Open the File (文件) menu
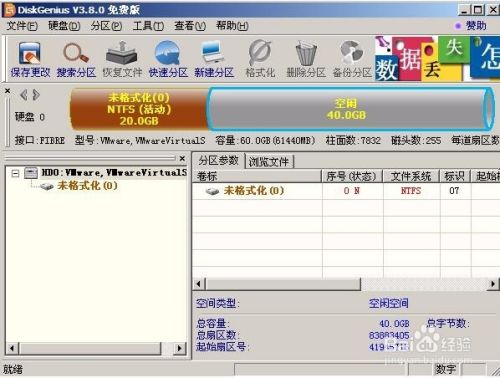 pos(22,26)
